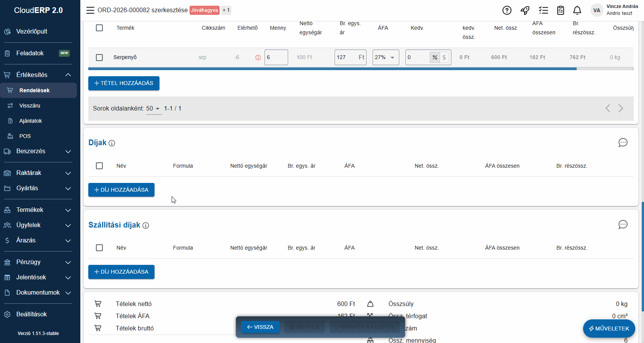Click the rocket icon in header
The image size is (644, 343).
point(525,10)
